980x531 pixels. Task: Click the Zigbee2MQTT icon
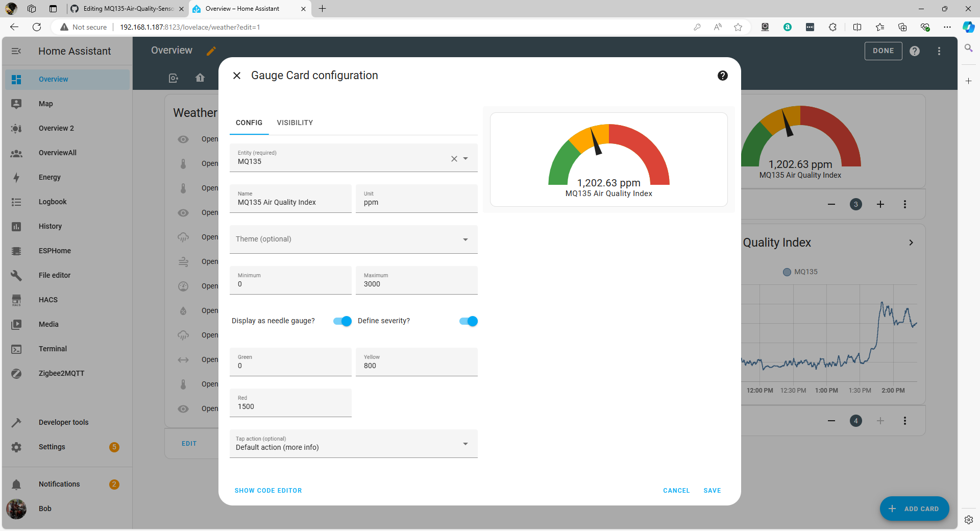tap(16, 374)
